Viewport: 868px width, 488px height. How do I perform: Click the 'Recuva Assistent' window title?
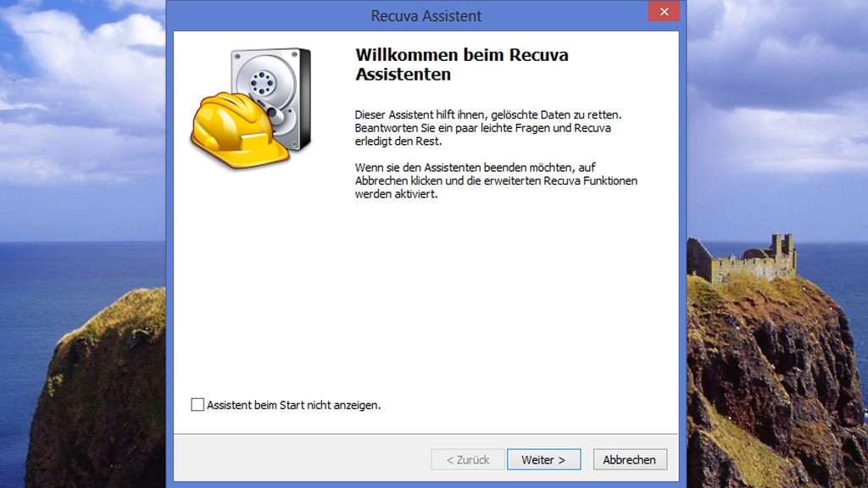426,16
